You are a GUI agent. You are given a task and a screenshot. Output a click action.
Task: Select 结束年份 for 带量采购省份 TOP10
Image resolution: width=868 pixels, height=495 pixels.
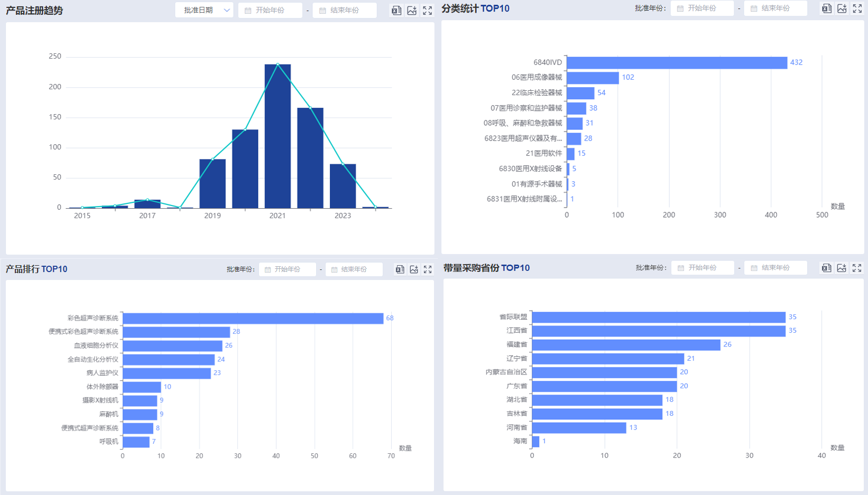776,268
